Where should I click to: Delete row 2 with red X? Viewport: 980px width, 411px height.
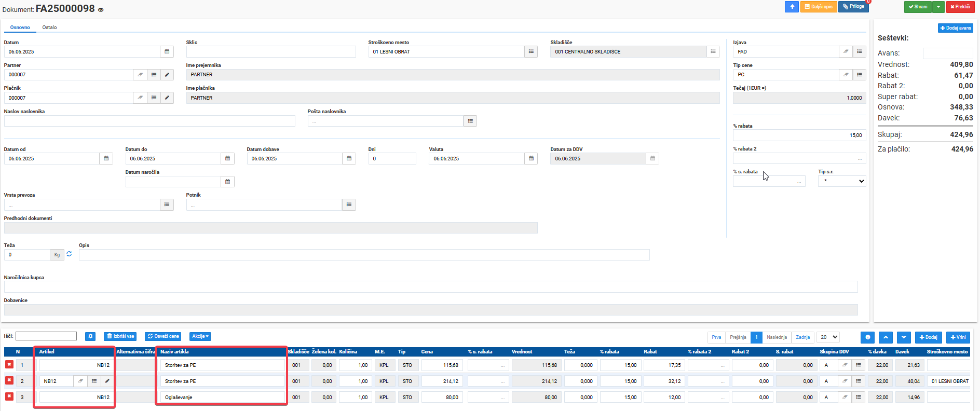click(9, 380)
